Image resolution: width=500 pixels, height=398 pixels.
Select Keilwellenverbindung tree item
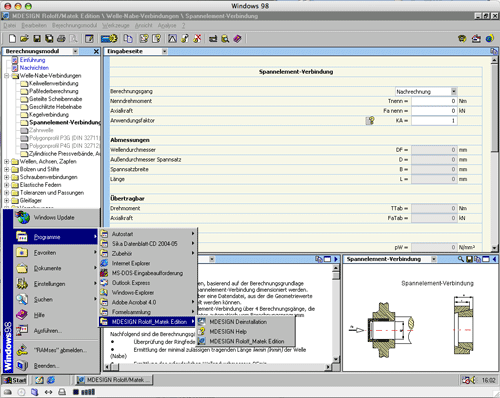tap(54, 83)
